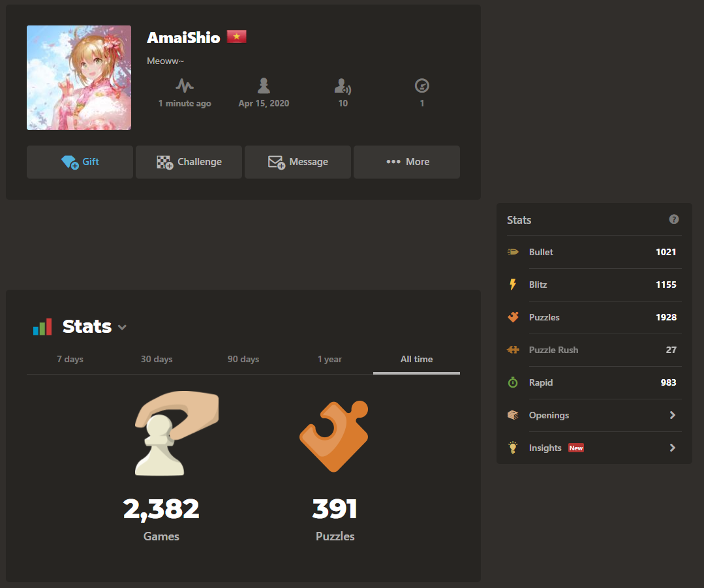Click the last online activity icon
The image size is (704, 588).
click(185, 85)
